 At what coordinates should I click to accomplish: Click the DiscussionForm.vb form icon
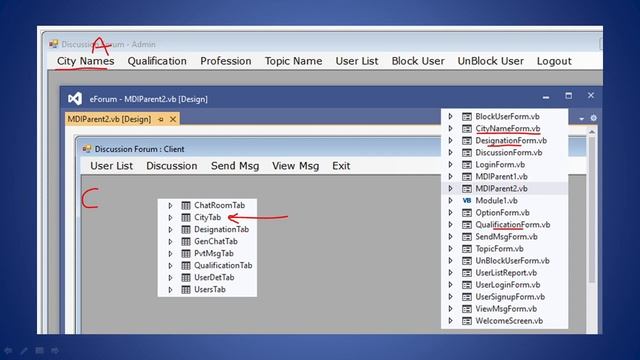click(467, 153)
